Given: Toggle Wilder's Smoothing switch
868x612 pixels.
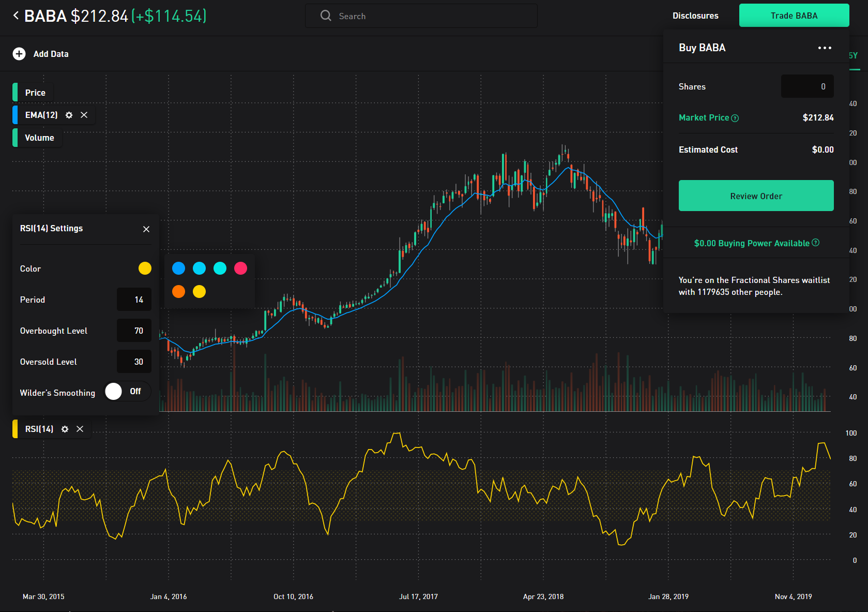Looking at the screenshot, I should [127, 392].
